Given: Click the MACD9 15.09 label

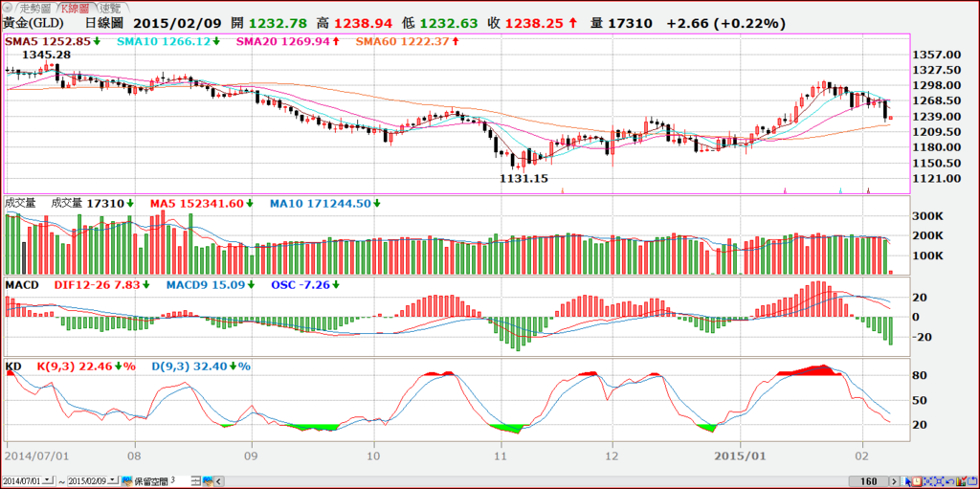Looking at the screenshot, I should 211,284.
